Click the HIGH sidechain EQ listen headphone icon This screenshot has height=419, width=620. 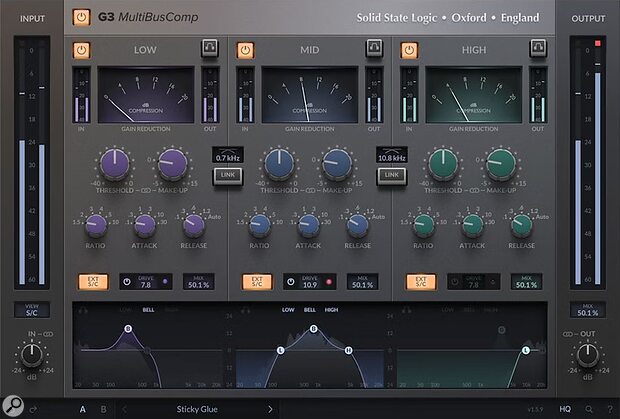[406, 310]
